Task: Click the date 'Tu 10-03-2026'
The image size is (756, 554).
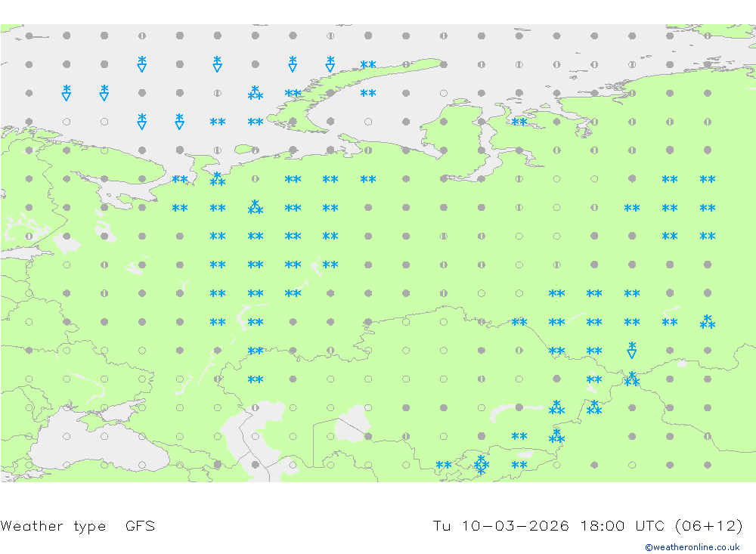Action: tap(501, 525)
